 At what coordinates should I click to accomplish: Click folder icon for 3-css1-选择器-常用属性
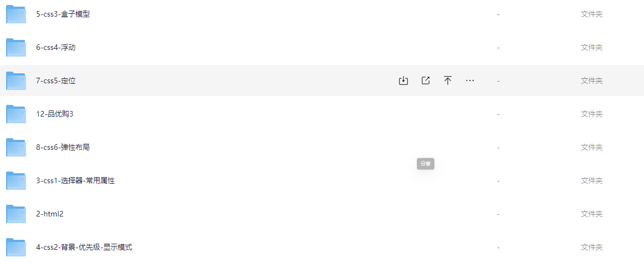coord(16,181)
